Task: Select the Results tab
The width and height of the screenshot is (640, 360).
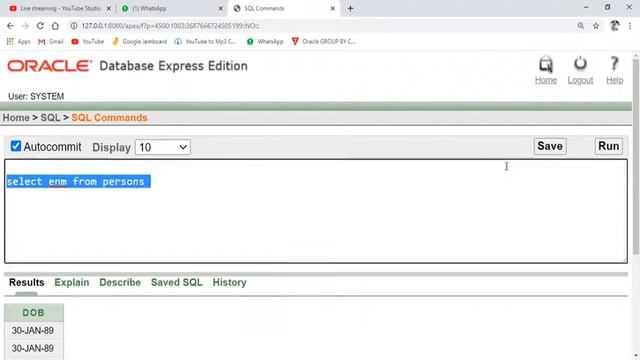Action: click(27, 282)
